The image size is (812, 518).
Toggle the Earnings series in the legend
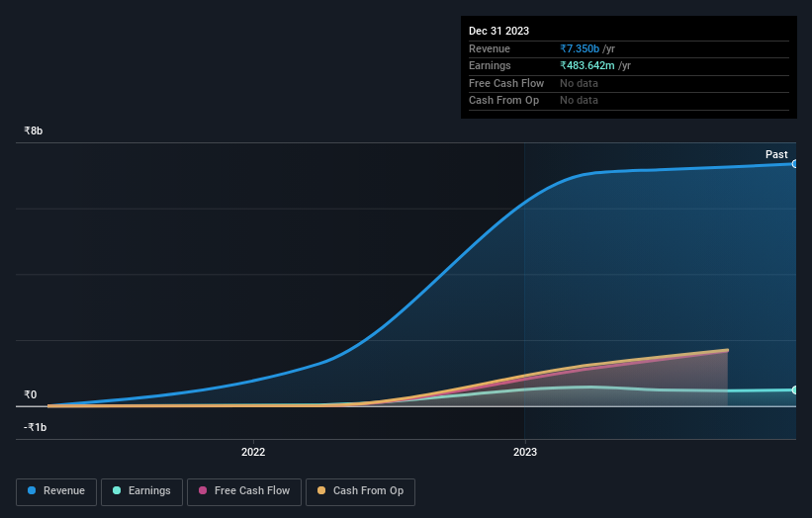tap(141, 491)
